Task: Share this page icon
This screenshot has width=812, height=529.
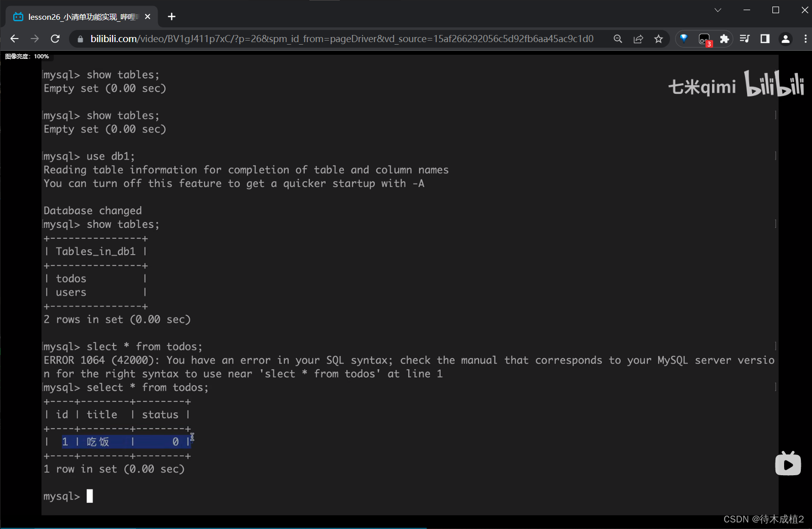Action: [638, 39]
